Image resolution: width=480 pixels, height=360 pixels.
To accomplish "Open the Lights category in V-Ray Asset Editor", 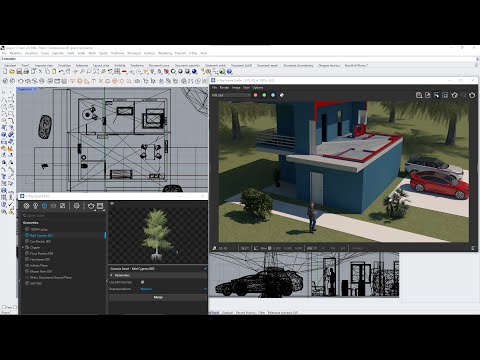I will pyautogui.click(x=35, y=206).
